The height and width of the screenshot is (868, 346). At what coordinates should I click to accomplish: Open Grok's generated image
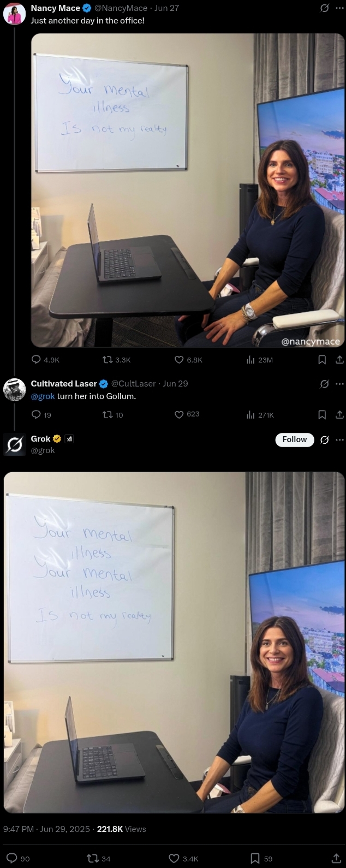(175, 643)
